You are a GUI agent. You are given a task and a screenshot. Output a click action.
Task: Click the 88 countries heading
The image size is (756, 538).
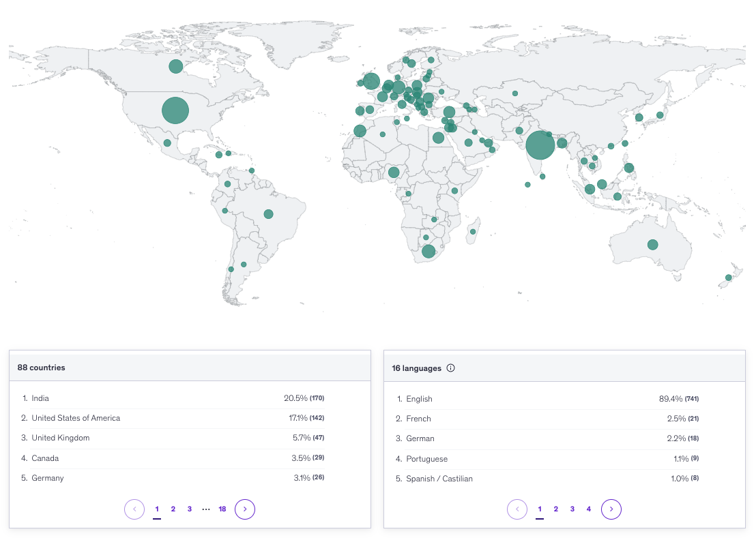tap(41, 368)
